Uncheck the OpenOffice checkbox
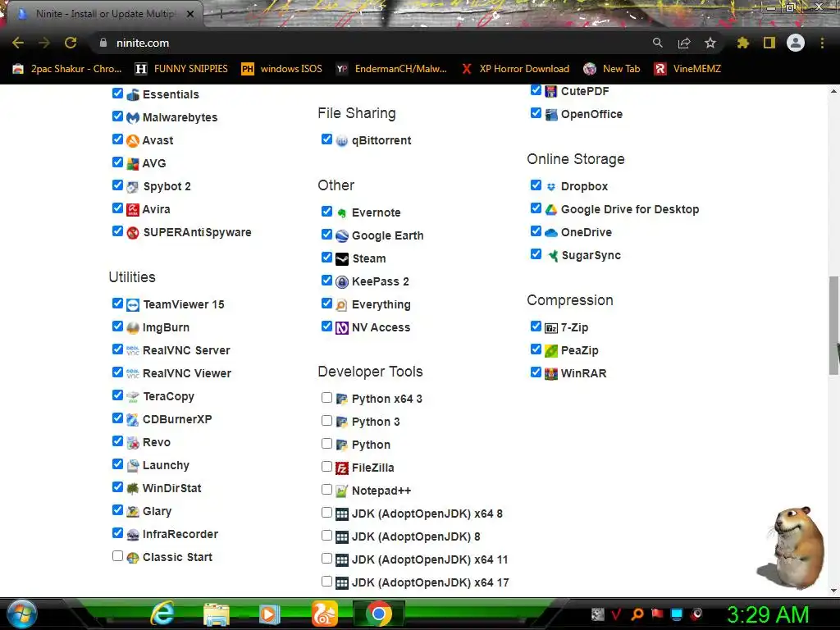840x630 pixels. 536,112
